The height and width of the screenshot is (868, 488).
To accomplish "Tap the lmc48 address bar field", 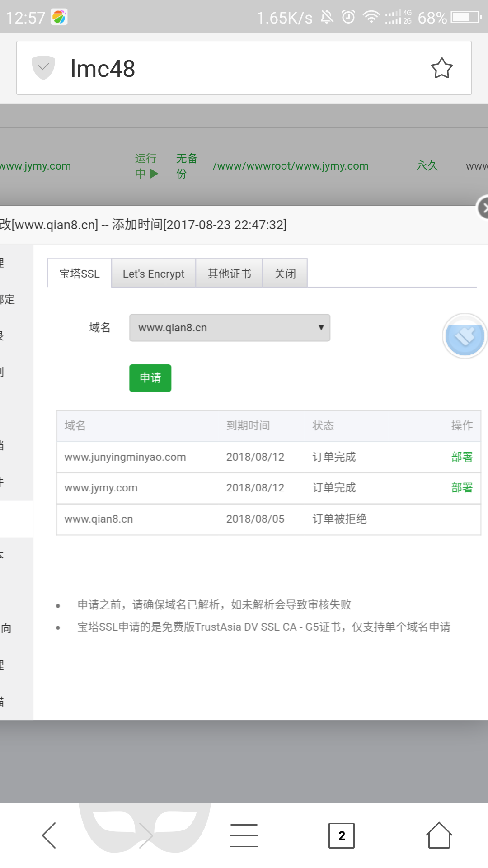I will pos(244,68).
